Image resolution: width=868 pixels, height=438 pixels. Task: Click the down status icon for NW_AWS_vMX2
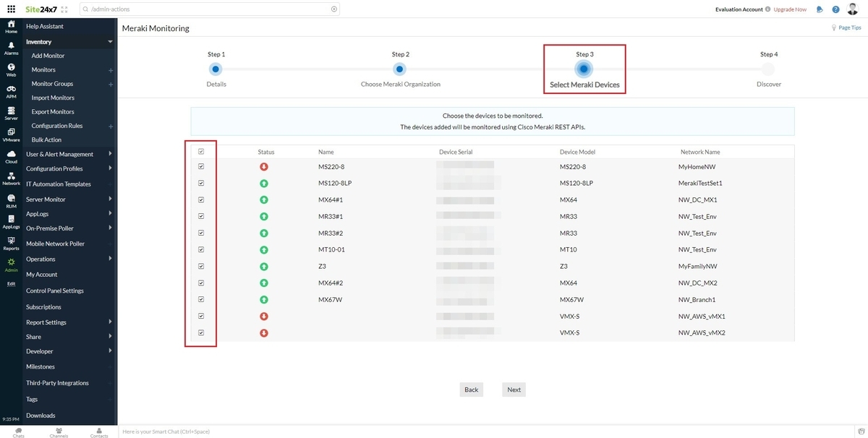pyautogui.click(x=264, y=333)
